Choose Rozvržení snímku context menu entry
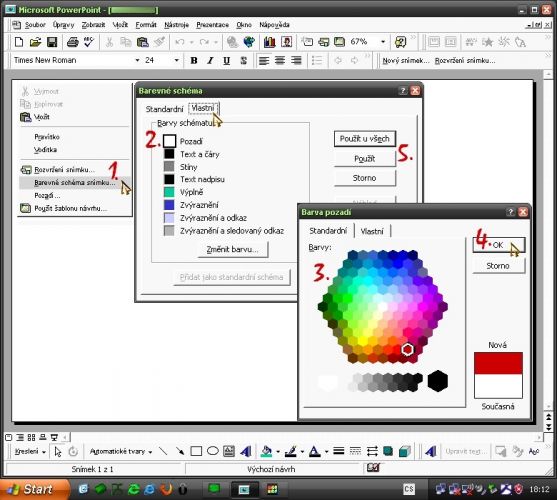 64,170
